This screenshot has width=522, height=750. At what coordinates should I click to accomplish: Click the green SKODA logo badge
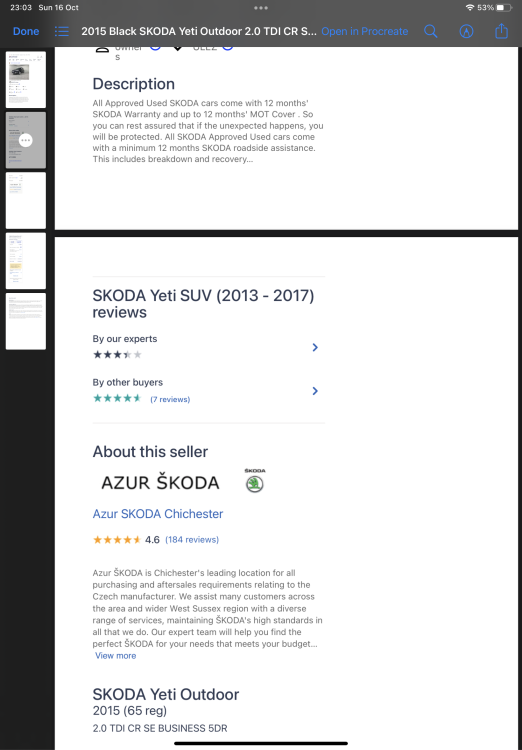click(255, 481)
